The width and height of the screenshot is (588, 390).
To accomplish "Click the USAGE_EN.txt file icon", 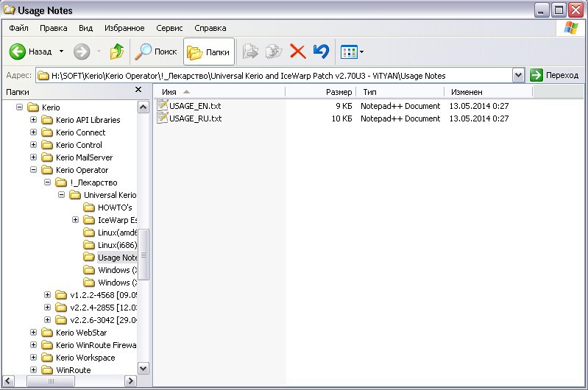I will (163, 105).
